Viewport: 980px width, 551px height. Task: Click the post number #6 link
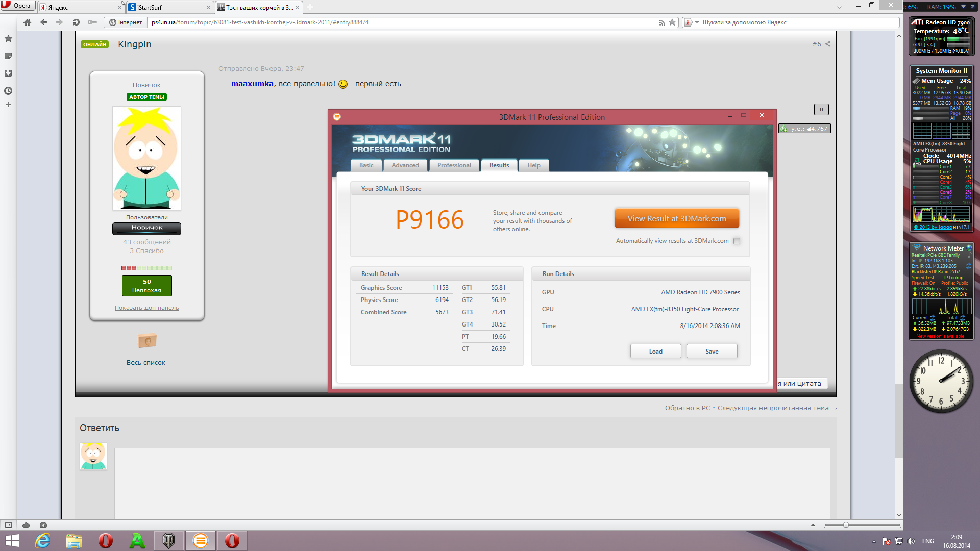coord(817,44)
